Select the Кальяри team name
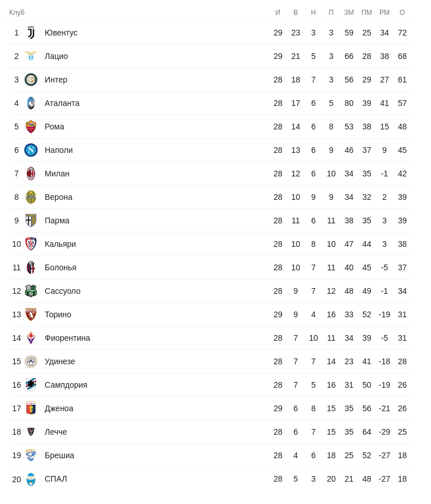 (x=60, y=244)
